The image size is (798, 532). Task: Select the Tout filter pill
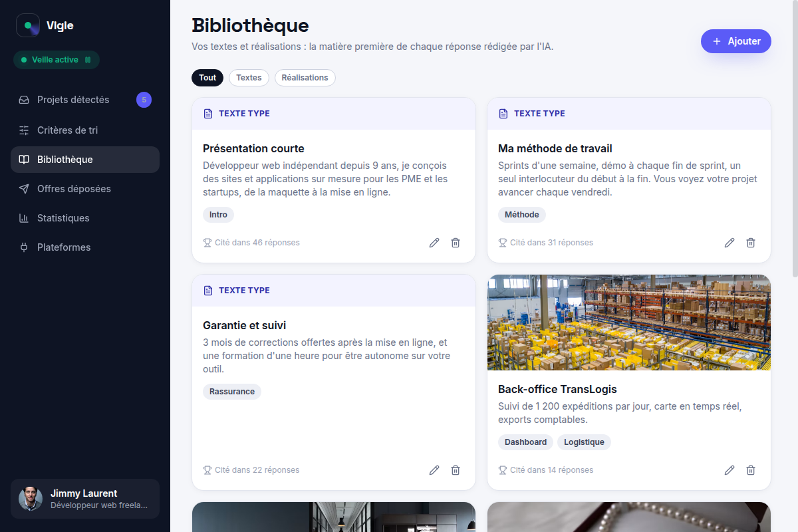click(207, 78)
